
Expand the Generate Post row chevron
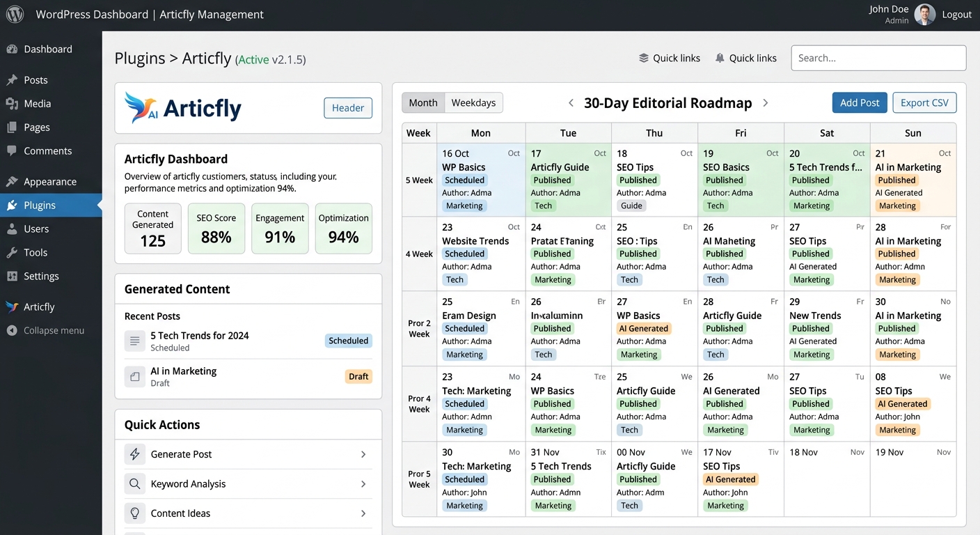click(x=363, y=454)
